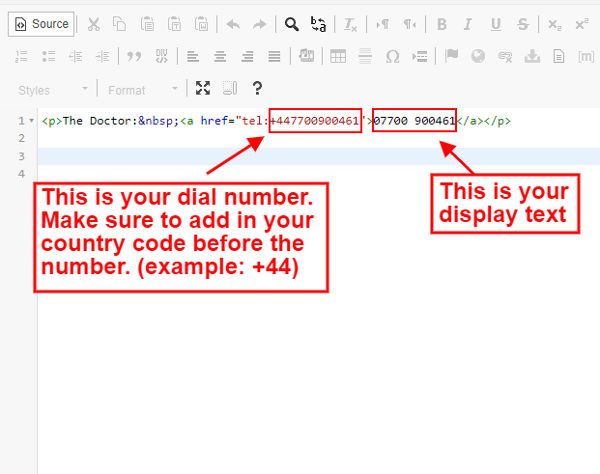Click 'The Doctor:' text in code

click(99, 121)
